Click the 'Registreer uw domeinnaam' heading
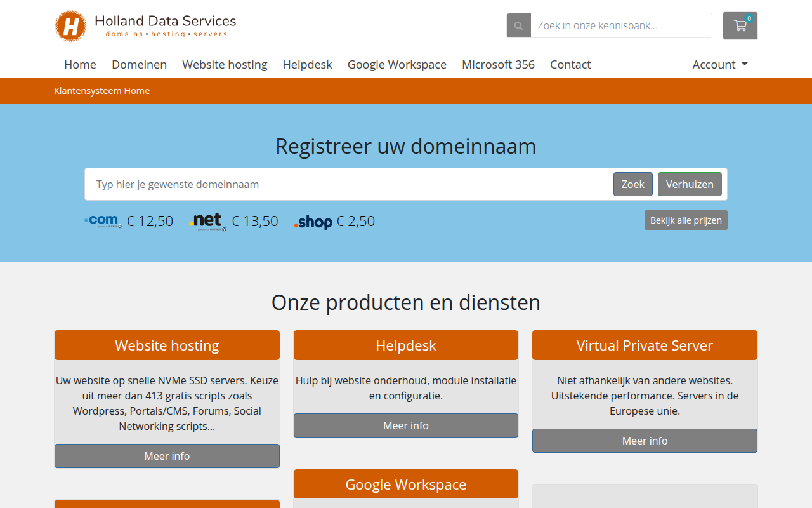 click(406, 146)
